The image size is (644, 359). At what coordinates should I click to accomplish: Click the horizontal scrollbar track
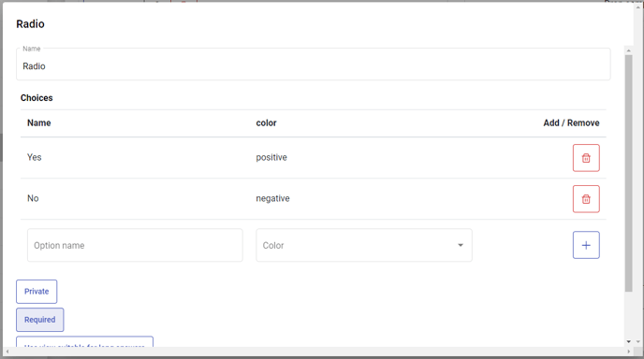pyautogui.click(x=317, y=352)
